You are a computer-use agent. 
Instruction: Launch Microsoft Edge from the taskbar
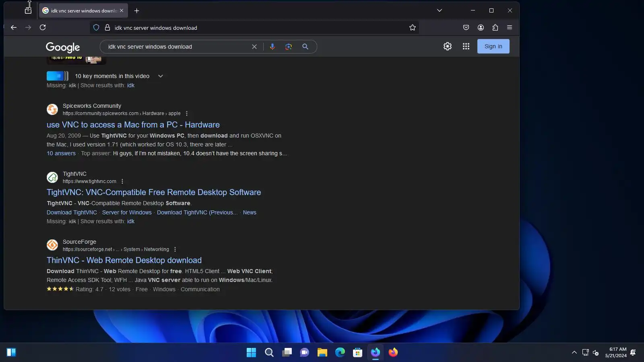[340, 352]
